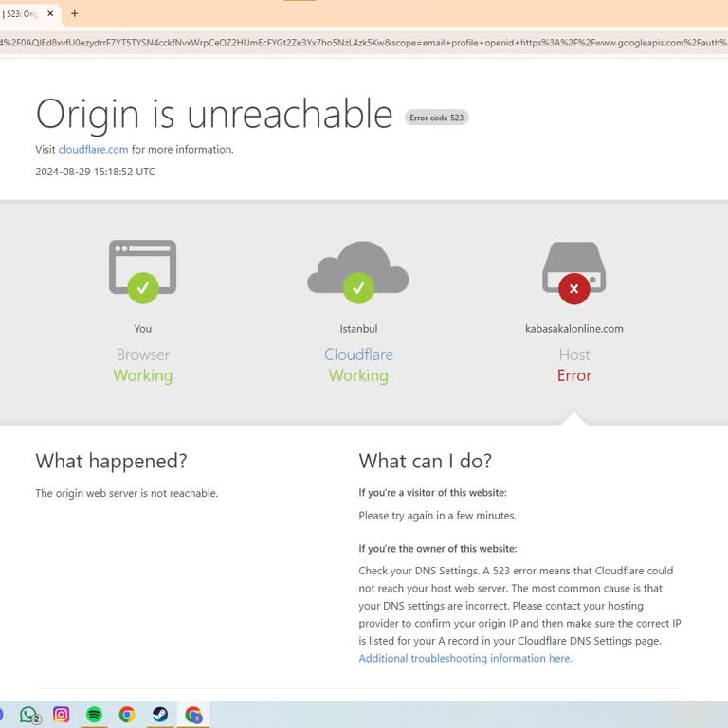This screenshot has height=728, width=728.
Task: Open Google Chrome from the taskbar
Action: (127, 714)
